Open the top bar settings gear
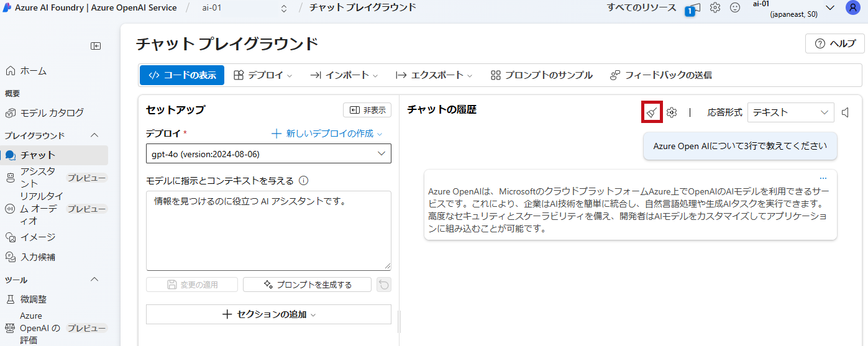Viewport: 868px width, 346px height. 715,8
